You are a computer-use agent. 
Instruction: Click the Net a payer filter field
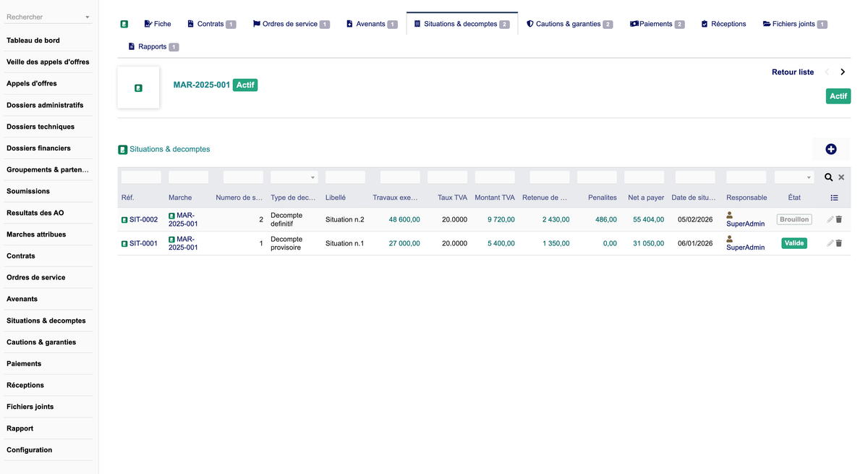coord(644,177)
